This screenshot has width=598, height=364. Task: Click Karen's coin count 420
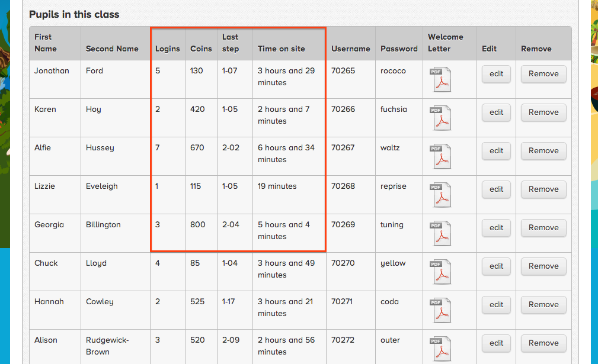(197, 109)
